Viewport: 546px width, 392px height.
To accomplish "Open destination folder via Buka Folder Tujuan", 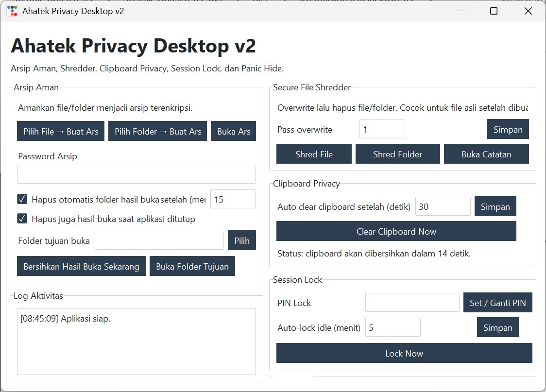I will pos(192,266).
